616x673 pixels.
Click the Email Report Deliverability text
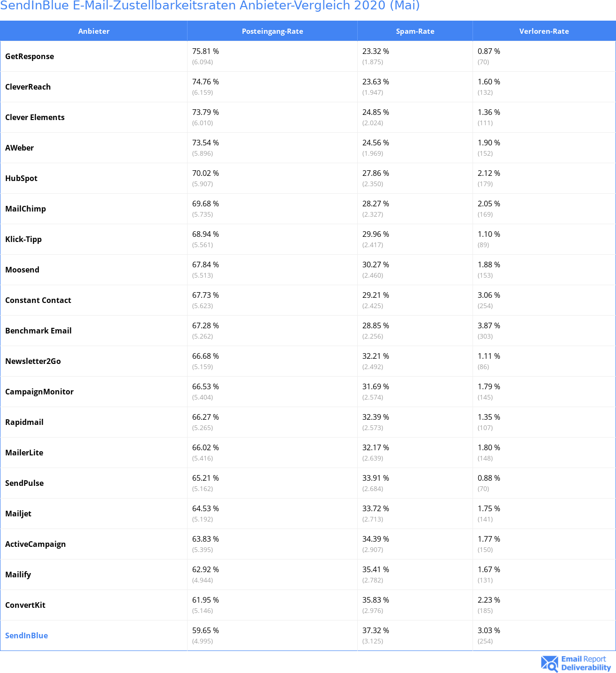click(x=586, y=663)
